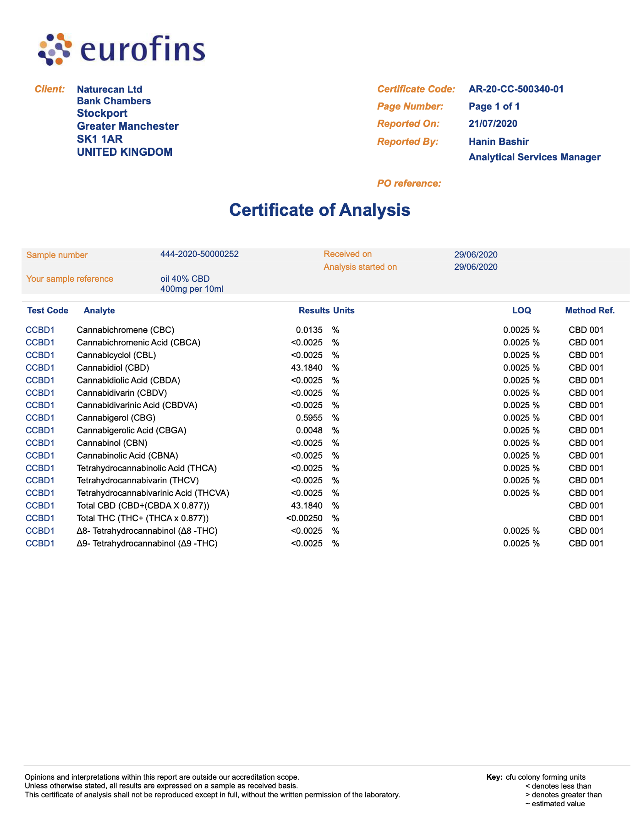This screenshot has width=644, height=834.
Task: Click the Analyte column header
Action: (x=99, y=310)
